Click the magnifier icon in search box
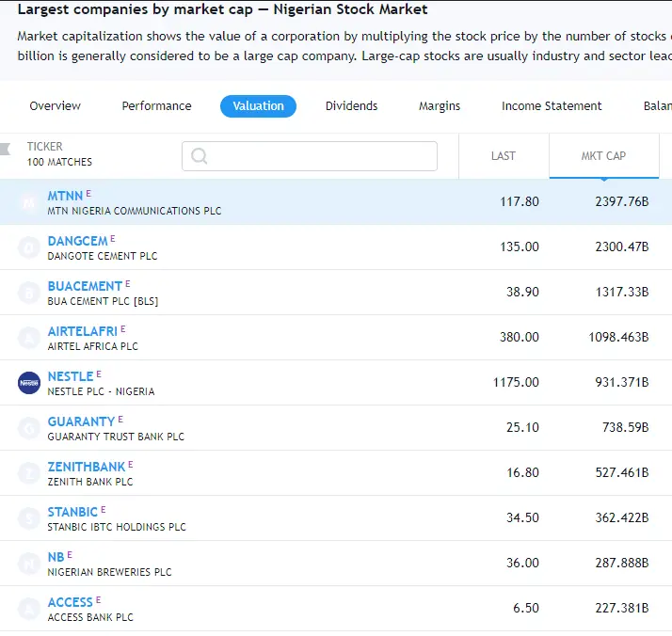This screenshot has width=672, height=636. pos(200,156)
